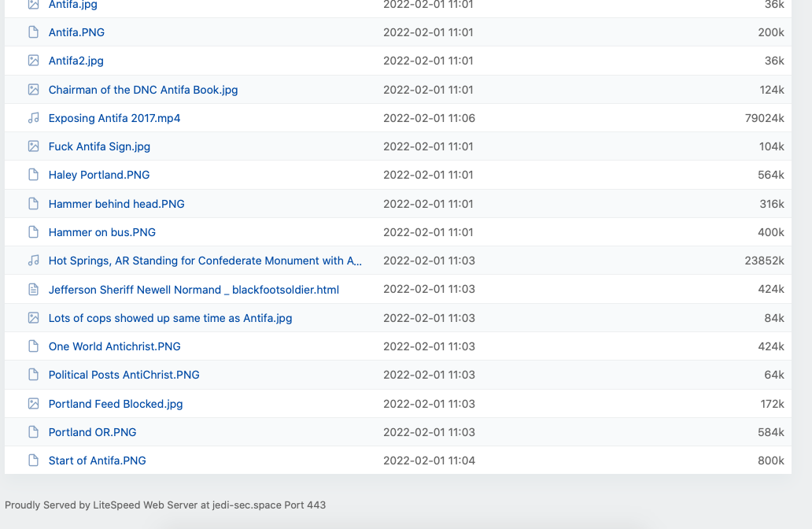Click the modified date of Jefferson Sheriff html file
The width and height of the screenshot is (812, 529).
(430, 290)
